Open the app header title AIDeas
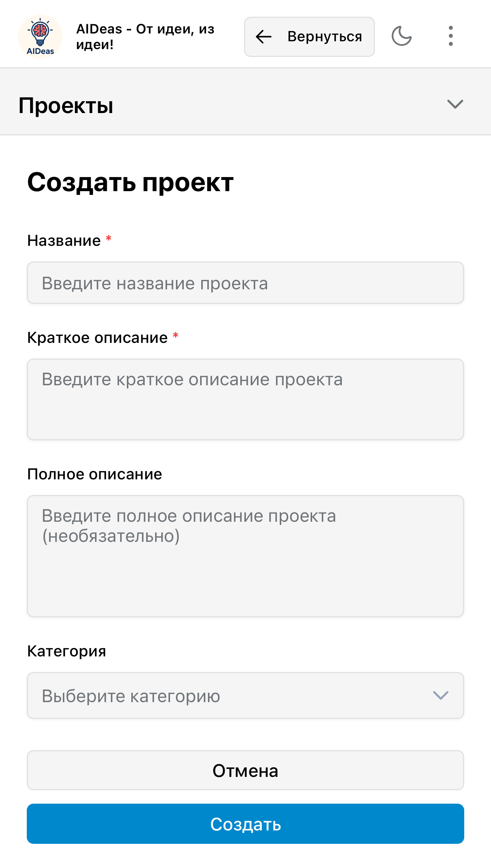 pos(145,37)
